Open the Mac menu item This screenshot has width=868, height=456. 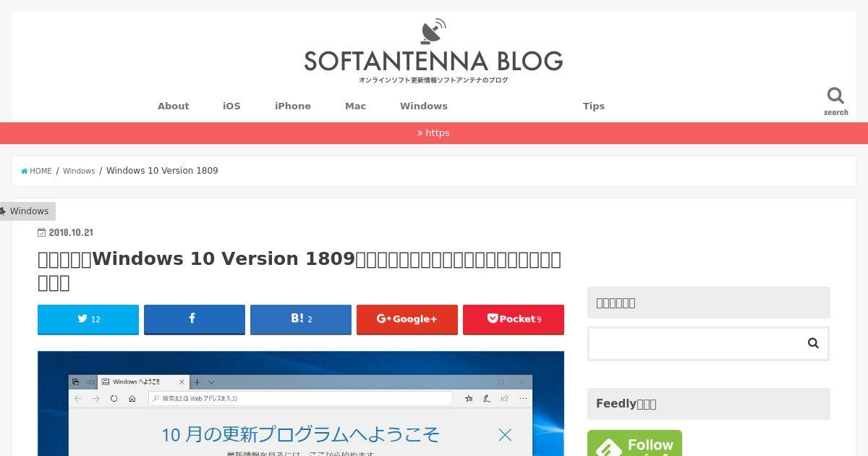click(355, 106)
